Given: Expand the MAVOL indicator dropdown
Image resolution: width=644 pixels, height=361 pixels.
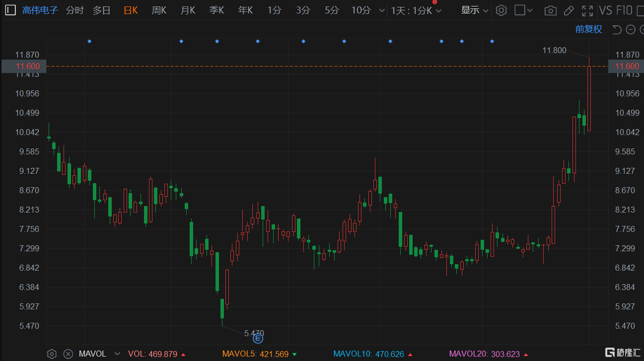Looking at the screenshot, I should pos(117,354).
